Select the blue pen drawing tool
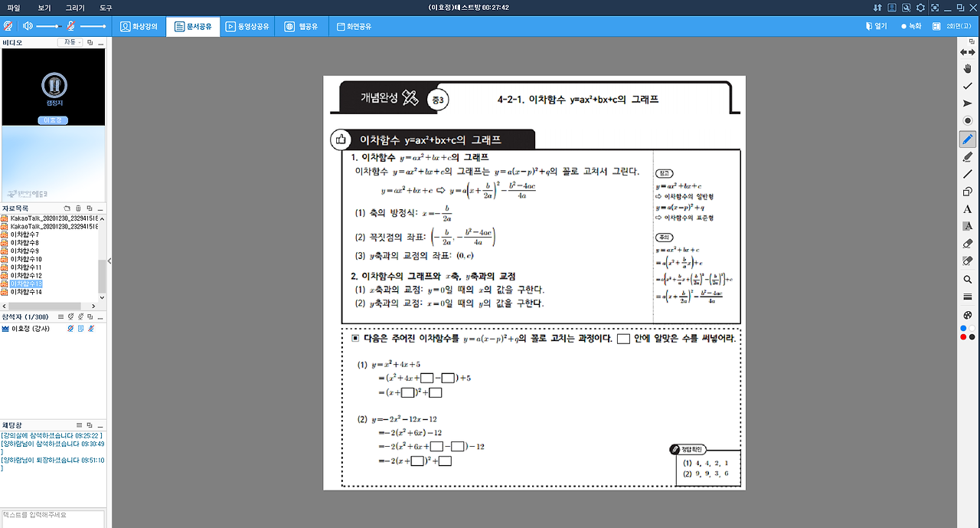Screen dimensions: 980x528 (x=968, y=139)
